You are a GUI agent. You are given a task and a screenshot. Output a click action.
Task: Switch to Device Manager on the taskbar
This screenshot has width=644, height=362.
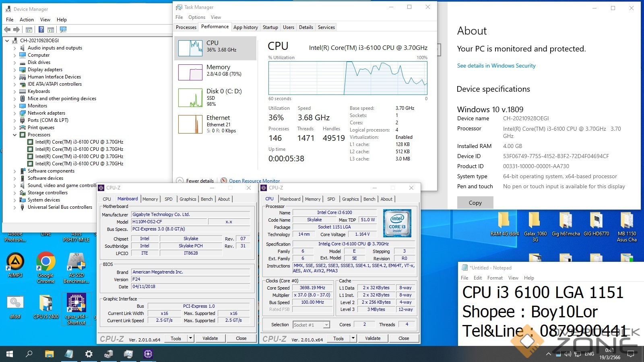coord(108,354)
